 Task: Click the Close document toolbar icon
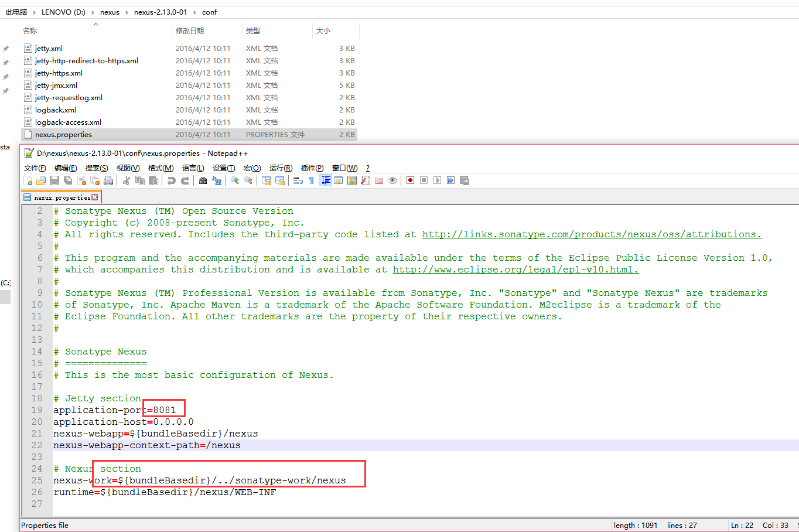tap(82, 180)
